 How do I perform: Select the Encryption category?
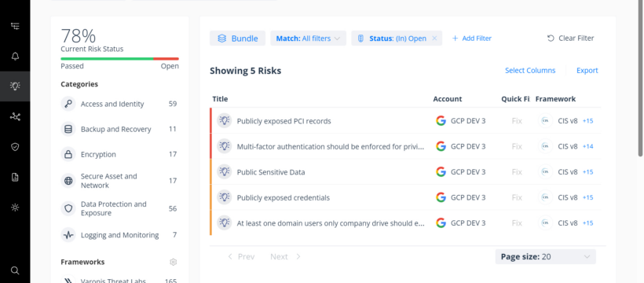coord(119,154)
